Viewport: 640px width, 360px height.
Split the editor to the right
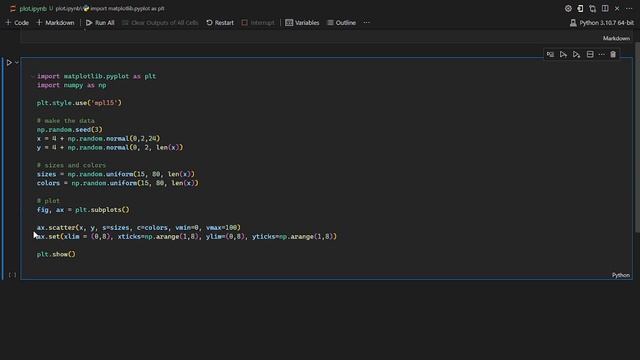[x=605, y=8]
